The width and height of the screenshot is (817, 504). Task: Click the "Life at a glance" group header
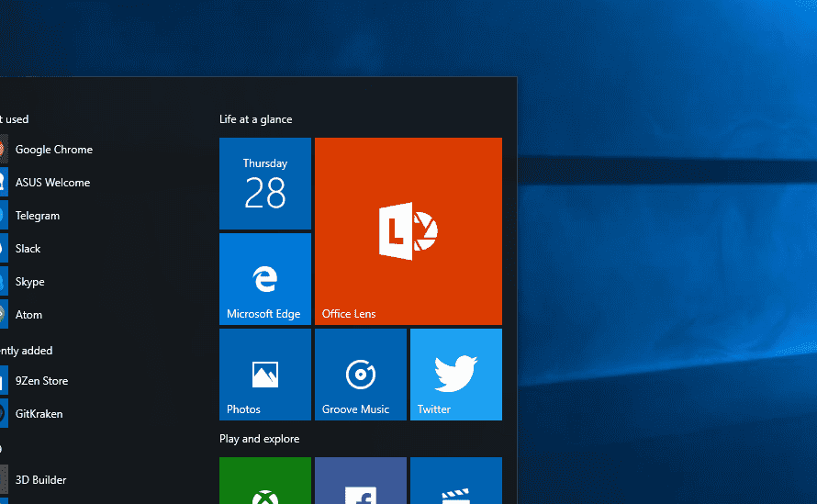[x=255, y=119]
